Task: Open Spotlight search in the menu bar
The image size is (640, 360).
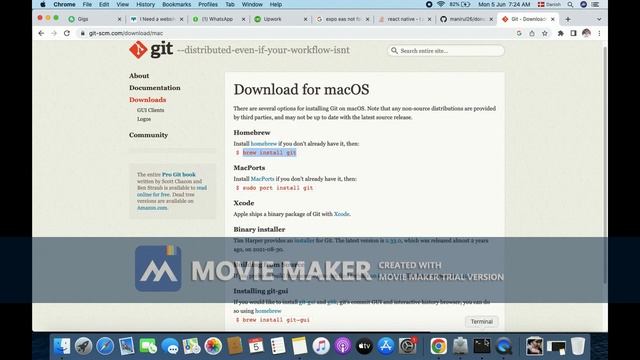Action: (x=570, y=4)
